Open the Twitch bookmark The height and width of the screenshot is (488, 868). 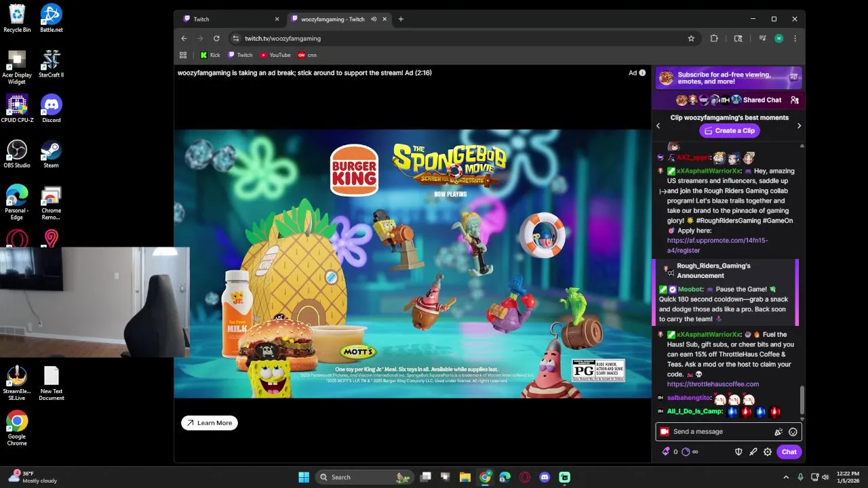pos(240,55)
